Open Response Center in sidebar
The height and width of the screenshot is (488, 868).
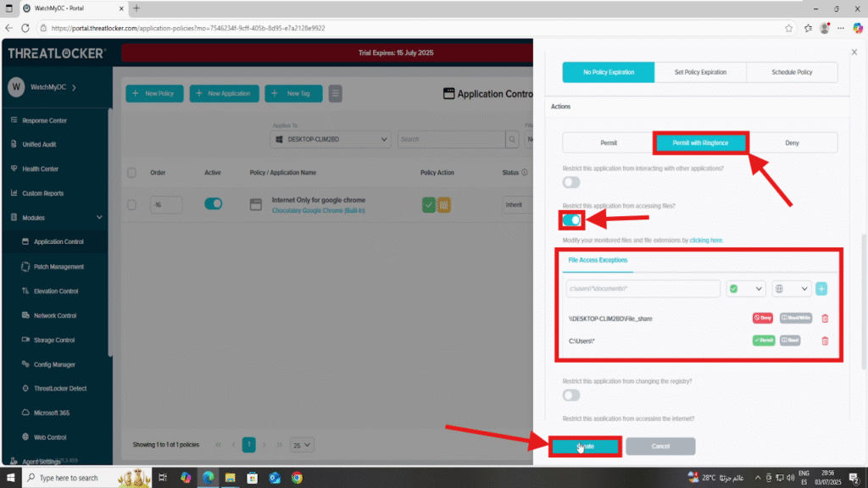click(x=44, y=120)
